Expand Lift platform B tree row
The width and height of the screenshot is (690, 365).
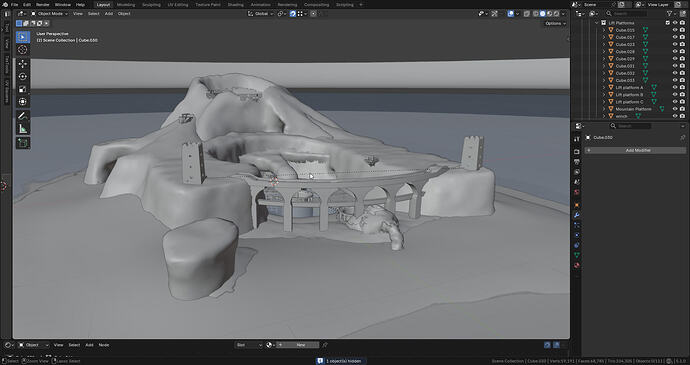[604, 95]
